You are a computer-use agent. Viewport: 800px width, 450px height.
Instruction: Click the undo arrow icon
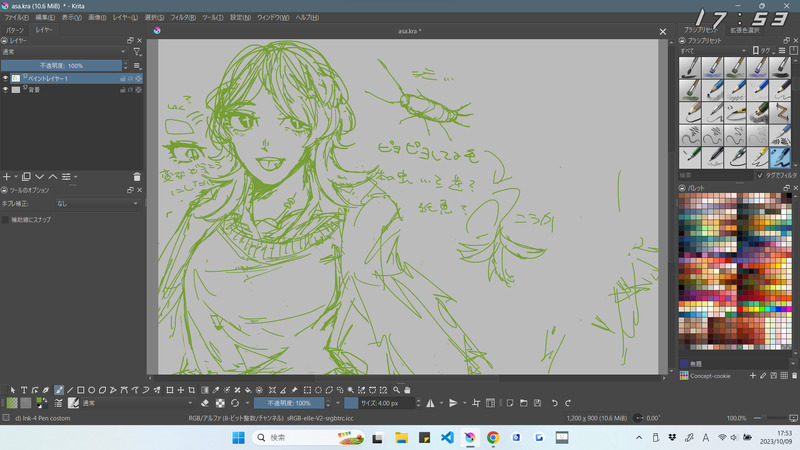point(553,403)
